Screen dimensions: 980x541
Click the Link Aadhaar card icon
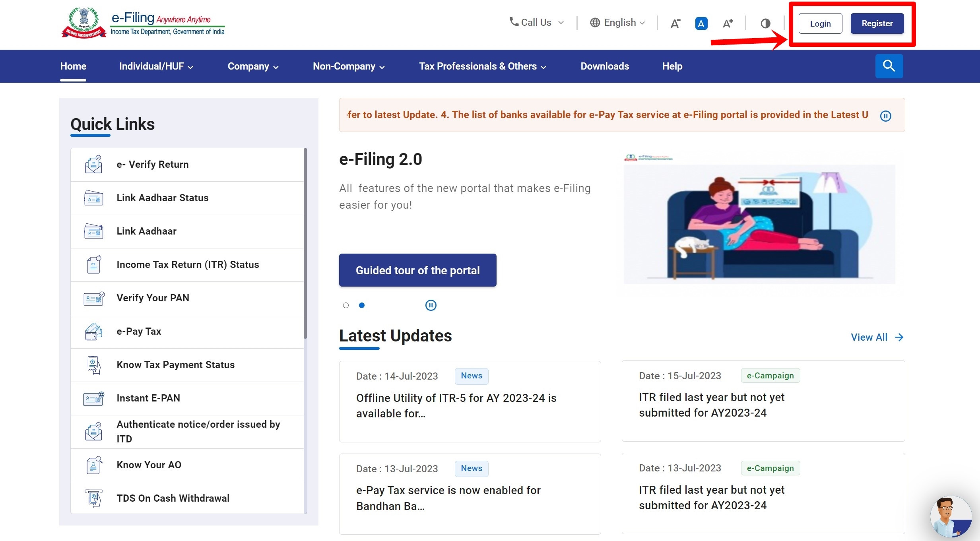pyautogui.click(x=93, y=231)
